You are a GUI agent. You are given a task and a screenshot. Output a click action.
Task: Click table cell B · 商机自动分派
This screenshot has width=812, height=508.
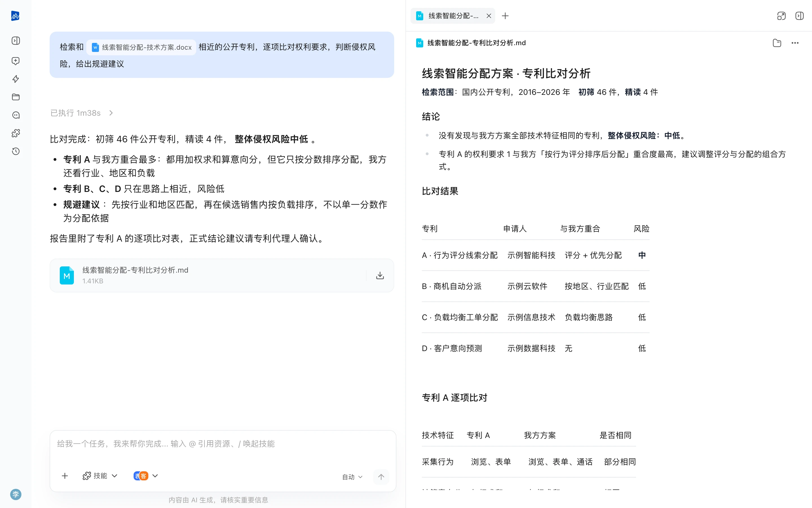point(451,286)
